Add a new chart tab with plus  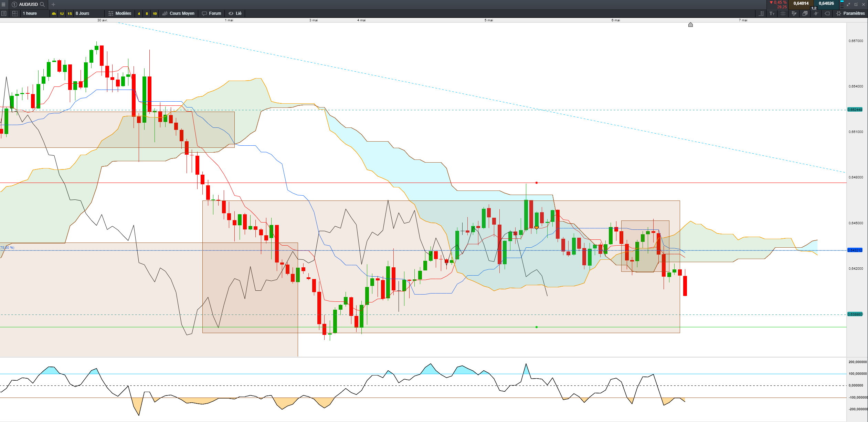pos(53,4)
